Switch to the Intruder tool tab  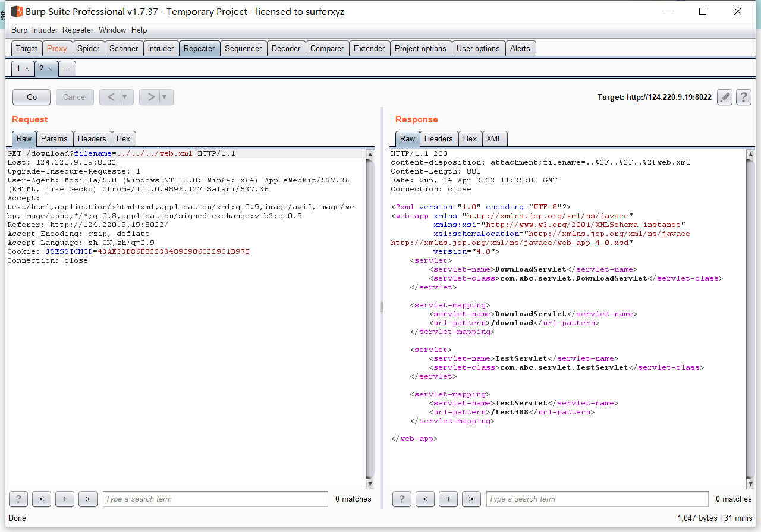point(161,48)
